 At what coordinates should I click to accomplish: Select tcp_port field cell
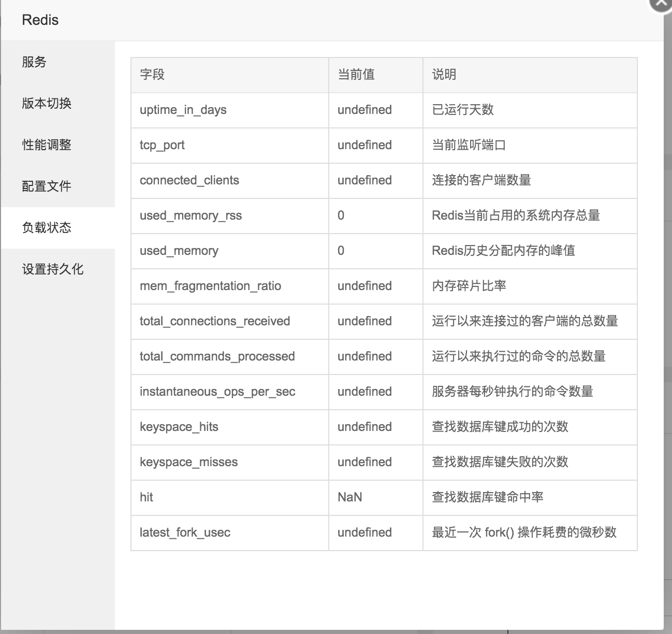[230, 146]
